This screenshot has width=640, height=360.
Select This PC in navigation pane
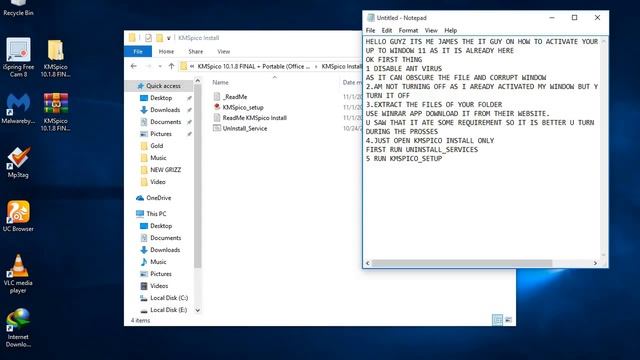tap(151, 213)
